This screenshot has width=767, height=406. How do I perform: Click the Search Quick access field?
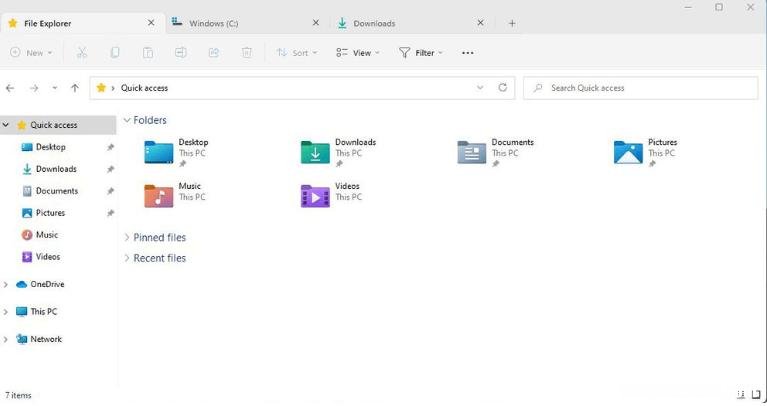(640, 88)
